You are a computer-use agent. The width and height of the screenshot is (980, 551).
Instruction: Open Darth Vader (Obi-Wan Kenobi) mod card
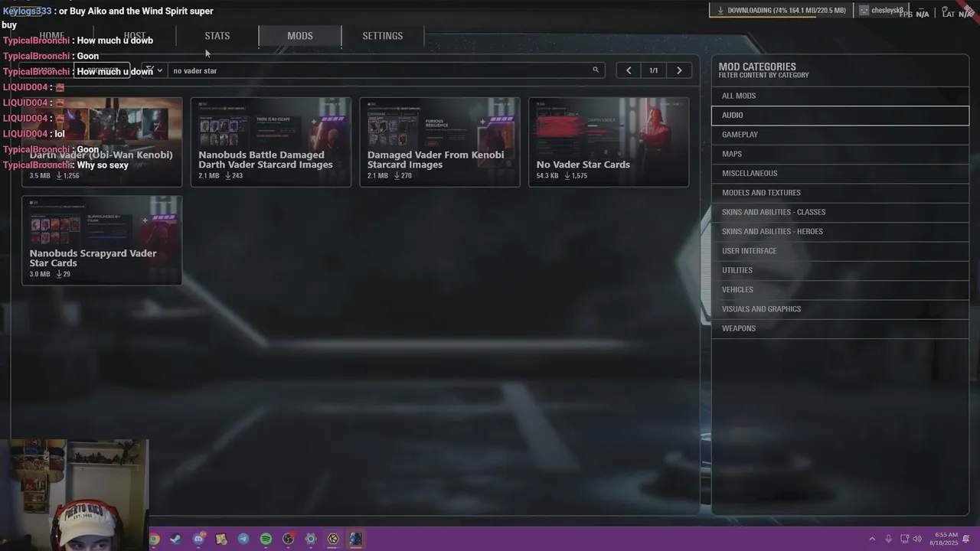pos(102,142)
